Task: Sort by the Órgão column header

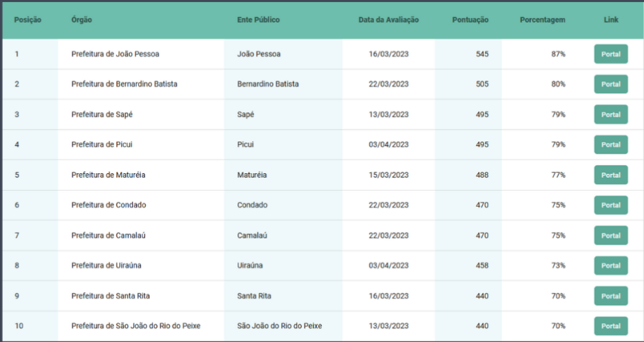Action: pyautogui.click(x=81, y=20)
